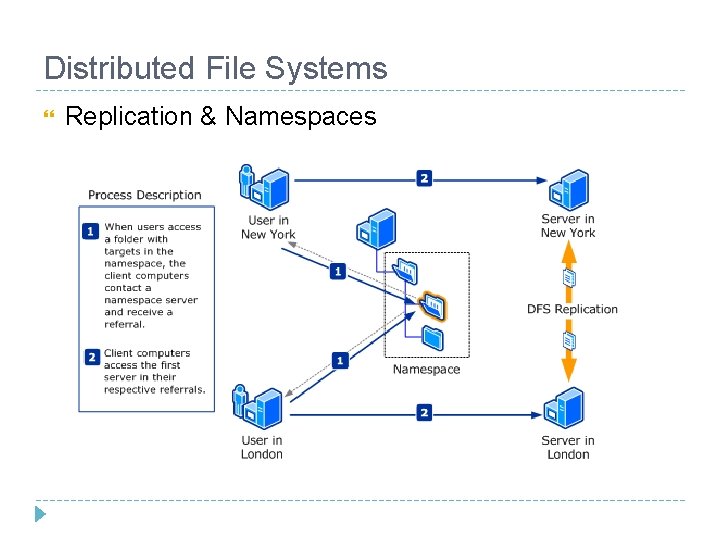Click step 2 badge in Process Description
Screen dimensions: 720x540
tap(92, 357)
